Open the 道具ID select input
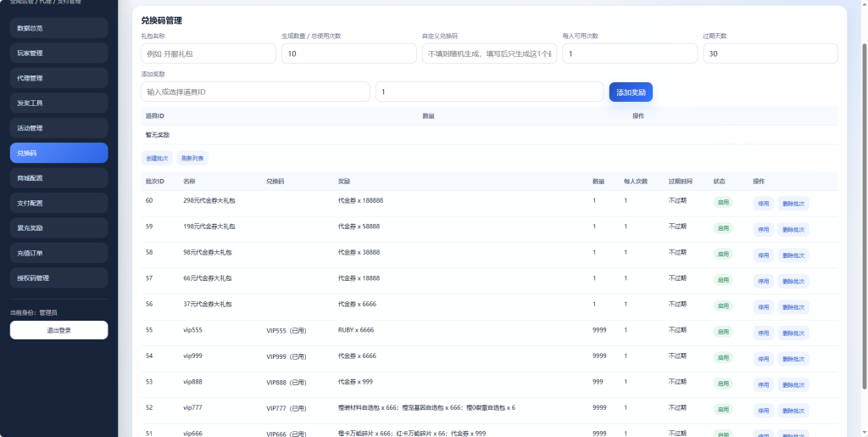868x437 pixels. click(x=255, y=92)
